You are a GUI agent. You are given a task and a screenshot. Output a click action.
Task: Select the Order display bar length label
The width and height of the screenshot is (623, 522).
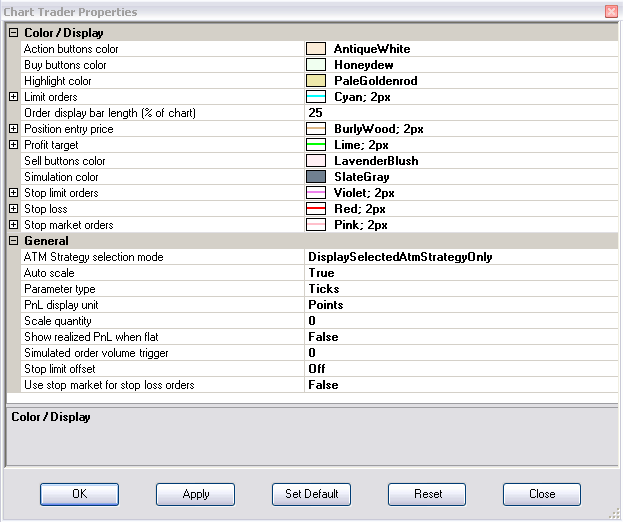click(110, 113)
